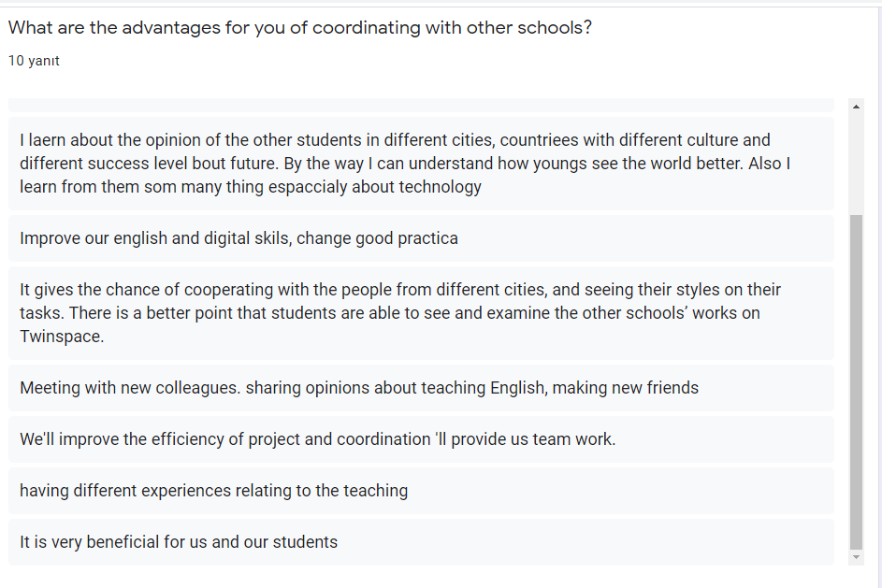882x588 pixels.
Task: Click the scroll up arrow of responses list
Action: point(857,107)
